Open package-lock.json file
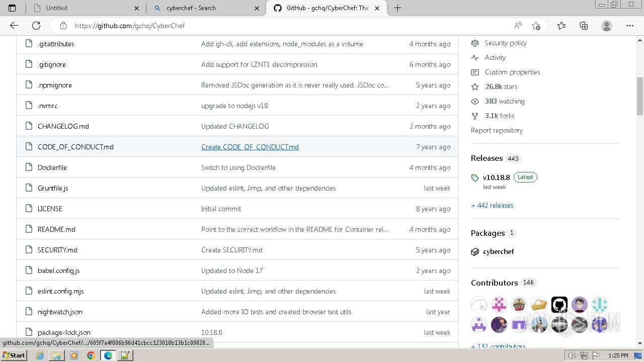 (64, 332)
